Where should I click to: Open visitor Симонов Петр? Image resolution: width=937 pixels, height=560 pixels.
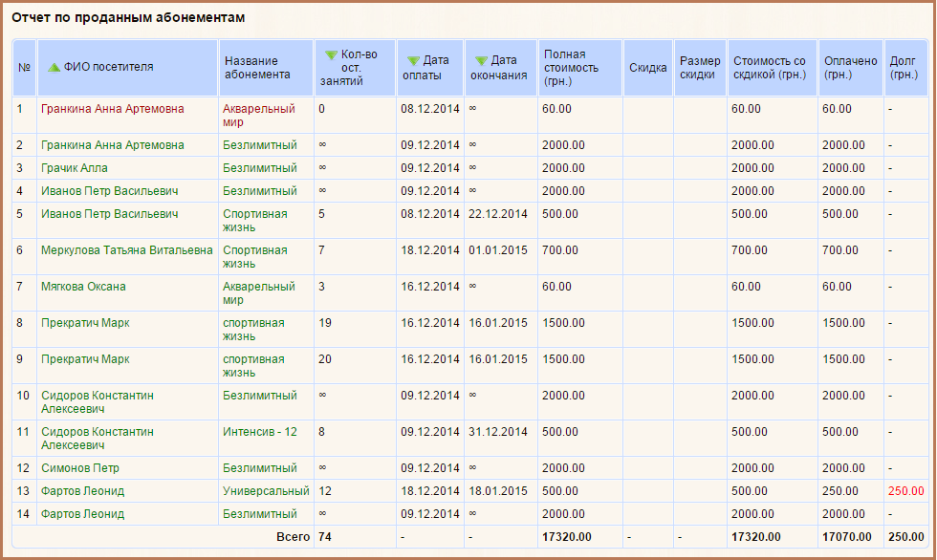coord(80,468)
